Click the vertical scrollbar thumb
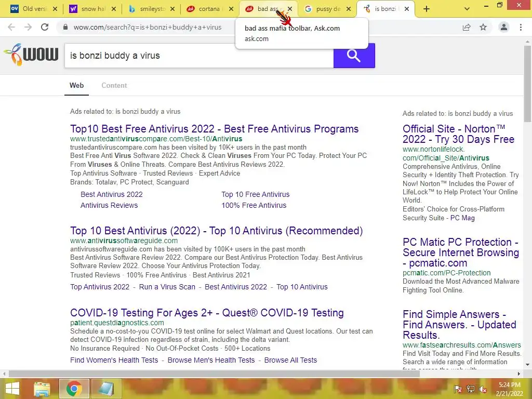Image resolution: width=532 pixels, height=399 pixels. 527,84
